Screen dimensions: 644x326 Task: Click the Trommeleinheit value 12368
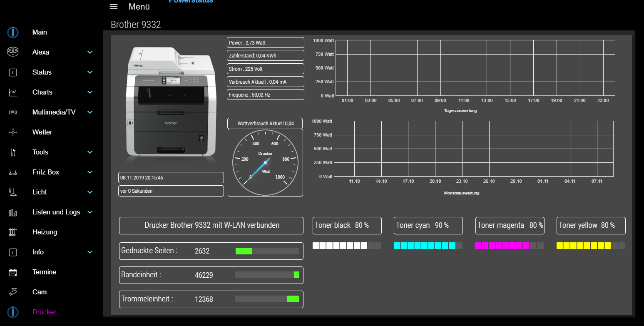(x=204, y=299)
